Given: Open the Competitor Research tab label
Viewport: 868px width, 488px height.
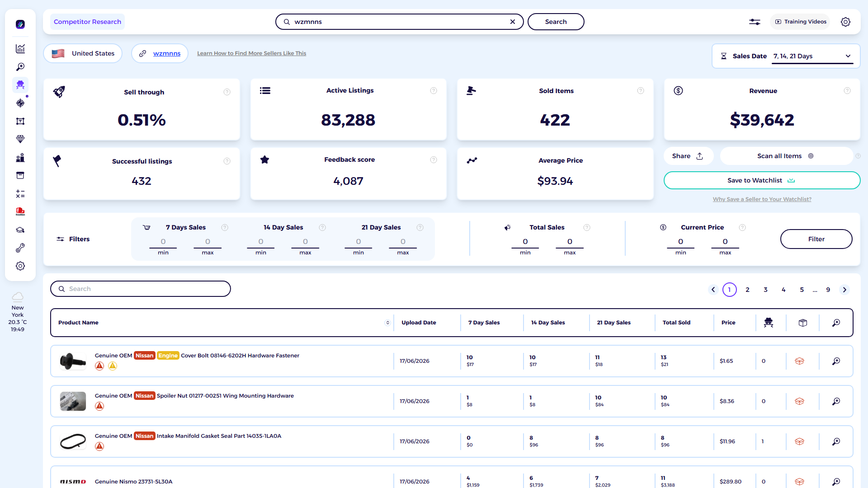Looking at the screenshot, I should [87, 22].
